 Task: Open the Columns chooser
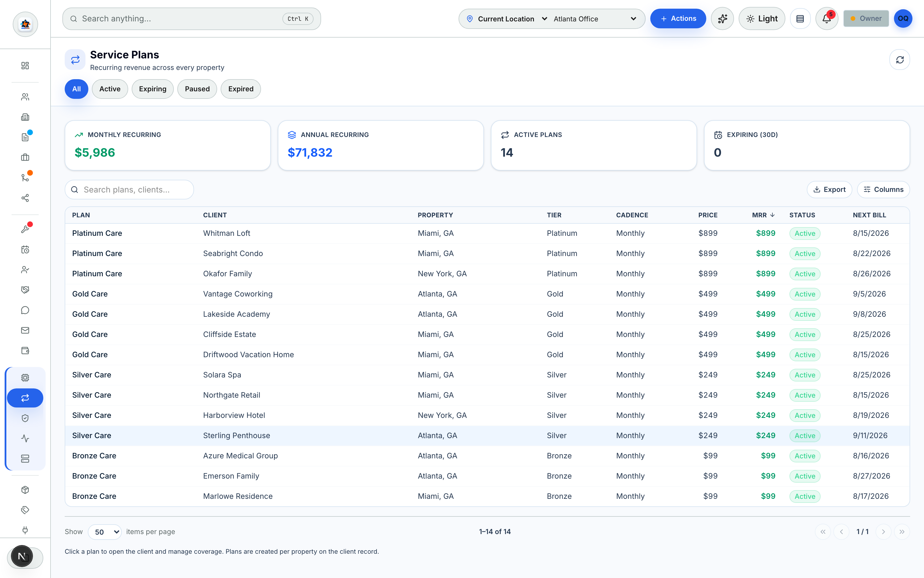(x=884, y=190)
